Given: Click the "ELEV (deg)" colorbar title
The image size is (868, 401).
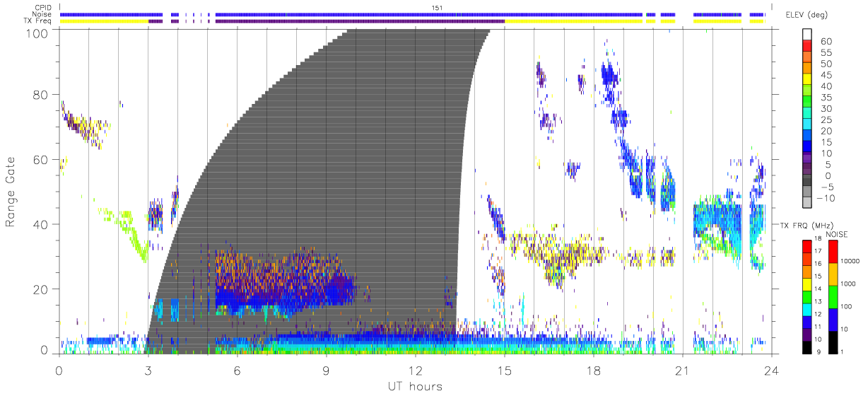Looking at the screenshot, I should pyautogui.click(x=807, y=15).
